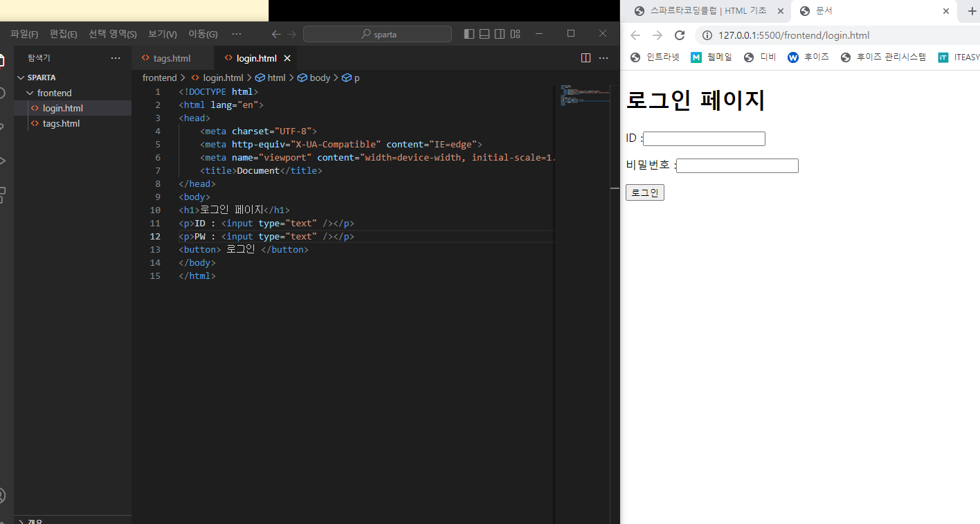The width and height of the screenshot is (980, 524).
Task: Click the h1 로그인 페이지 code line
Action: [x=234, y=210]
